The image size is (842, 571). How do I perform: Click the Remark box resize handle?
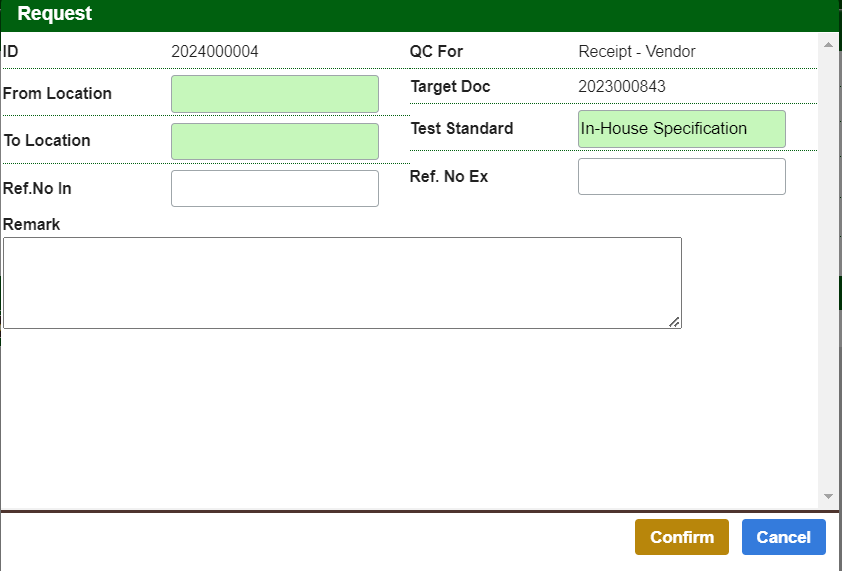(675, 322)
